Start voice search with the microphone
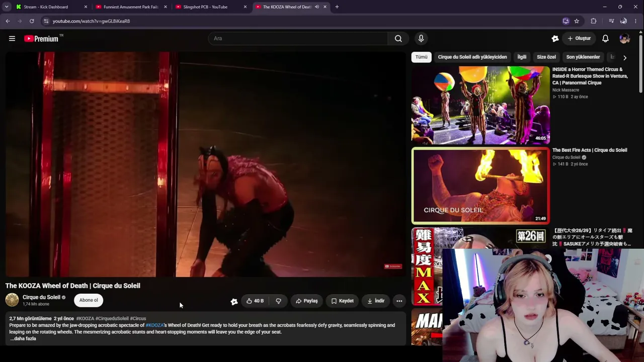This screenshot has width=644, height=362. (421, 38)
